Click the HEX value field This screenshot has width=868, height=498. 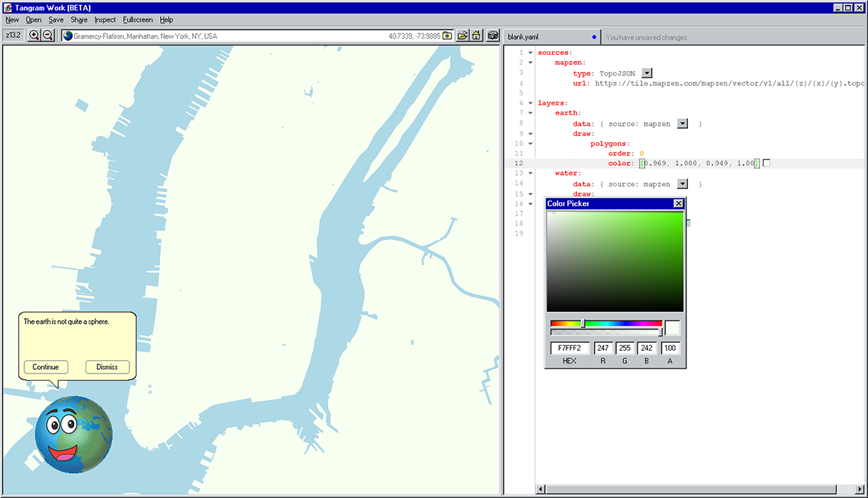570,349
